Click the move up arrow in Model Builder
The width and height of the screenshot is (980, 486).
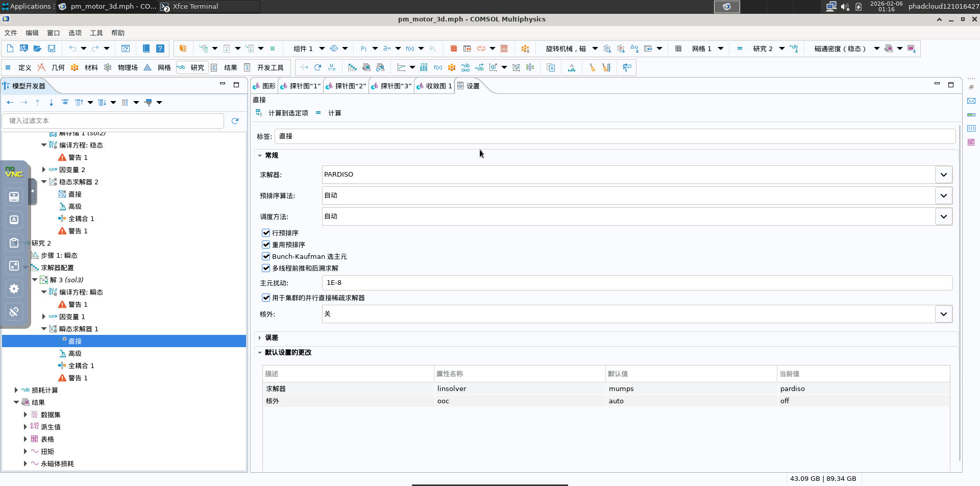tap(37, 103)
